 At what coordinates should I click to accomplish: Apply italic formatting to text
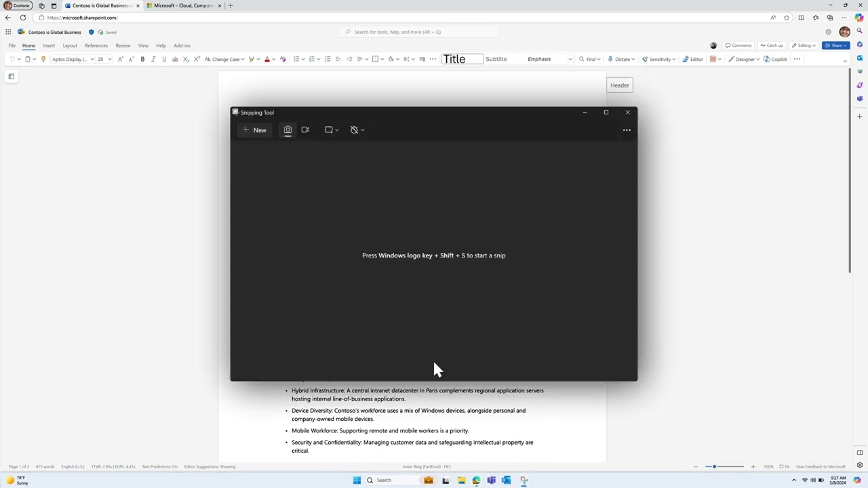pos(153,59)
